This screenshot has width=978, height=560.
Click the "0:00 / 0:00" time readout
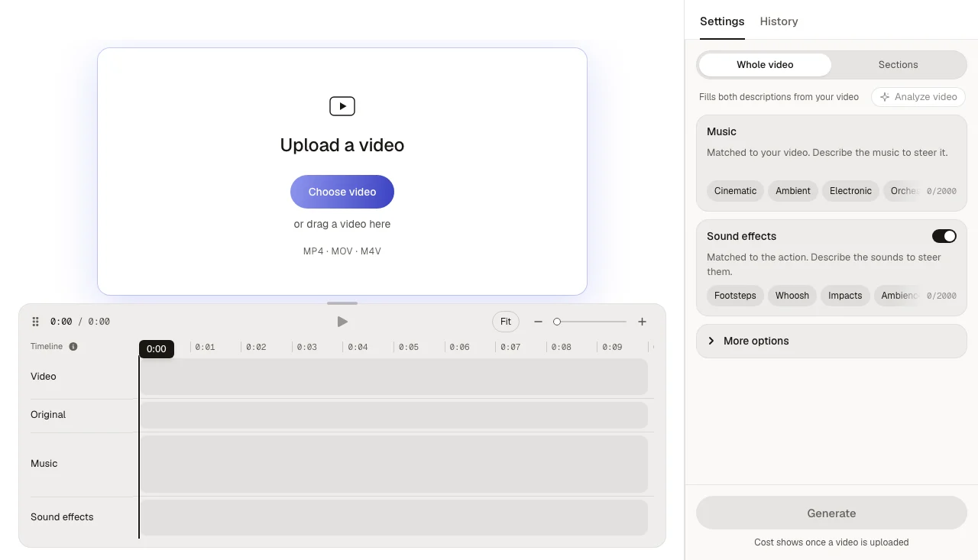pos(80,322)
